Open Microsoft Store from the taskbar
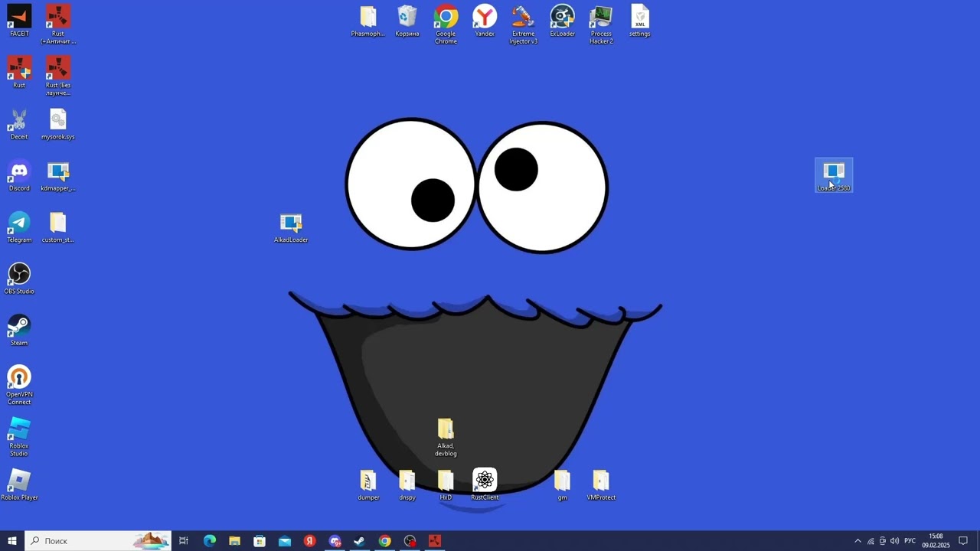 tap(260, 541)
